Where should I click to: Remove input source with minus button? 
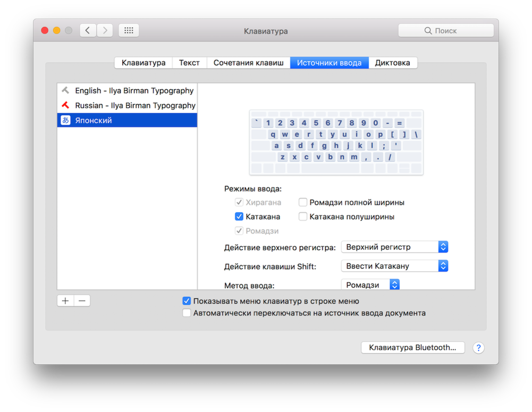[x=82, y=301]
